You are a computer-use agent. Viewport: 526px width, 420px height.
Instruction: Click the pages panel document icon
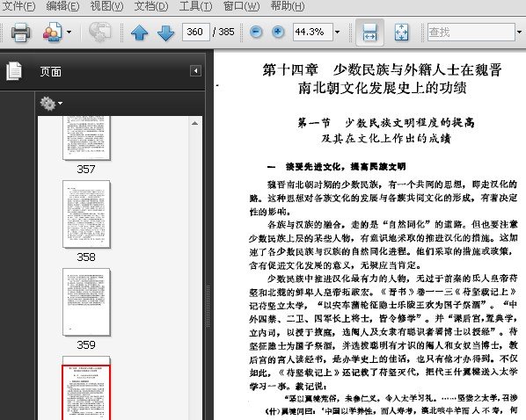click(x=14, y=71)
